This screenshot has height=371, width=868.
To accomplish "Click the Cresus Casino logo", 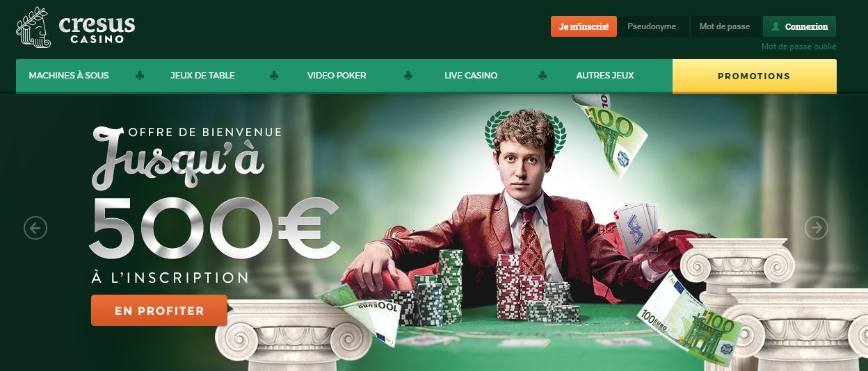I will coord(76,30).
